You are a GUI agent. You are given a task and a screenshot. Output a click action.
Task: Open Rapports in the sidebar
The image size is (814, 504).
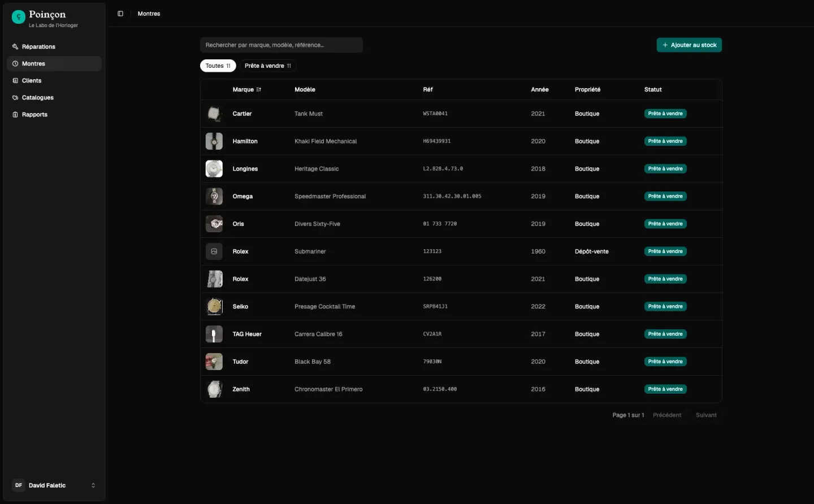[x=54, y=115]
